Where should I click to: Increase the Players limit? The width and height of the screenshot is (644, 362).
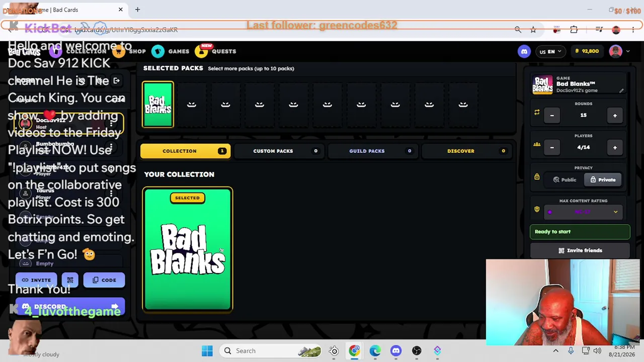[x=615, y=147]
